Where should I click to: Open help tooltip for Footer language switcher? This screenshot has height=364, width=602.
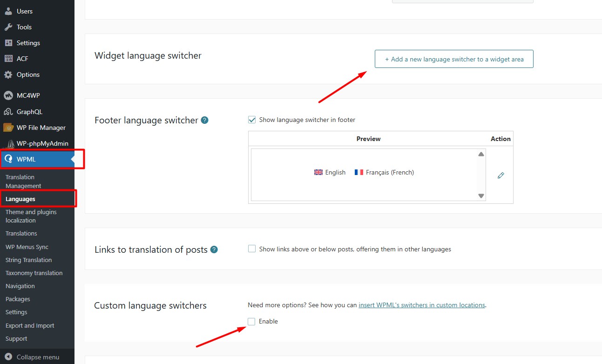tap(204, 120)
